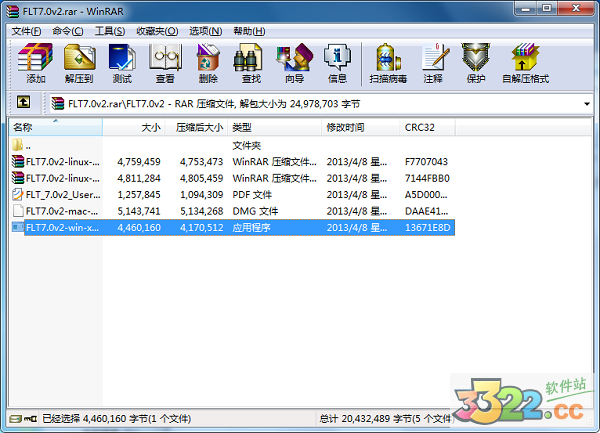Click size value 1,257,845
The width and height of the screenshot is (600, 433).
tap(139, 195)
